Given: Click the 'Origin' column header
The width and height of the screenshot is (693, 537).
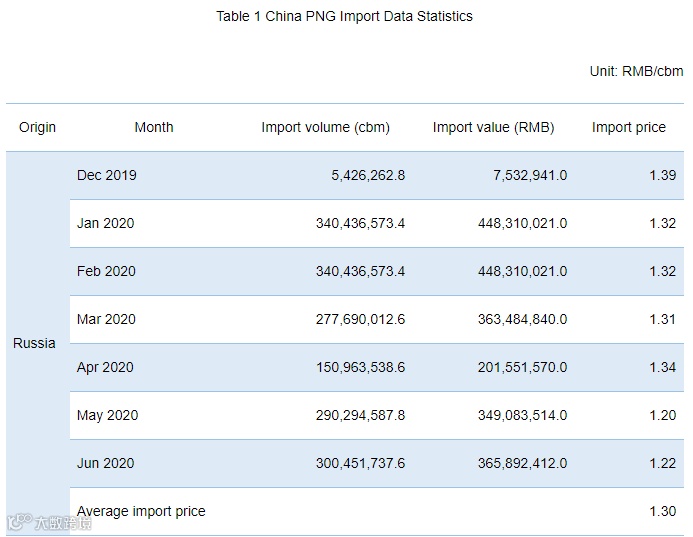Looking at the screenshot, I should 37,127.
